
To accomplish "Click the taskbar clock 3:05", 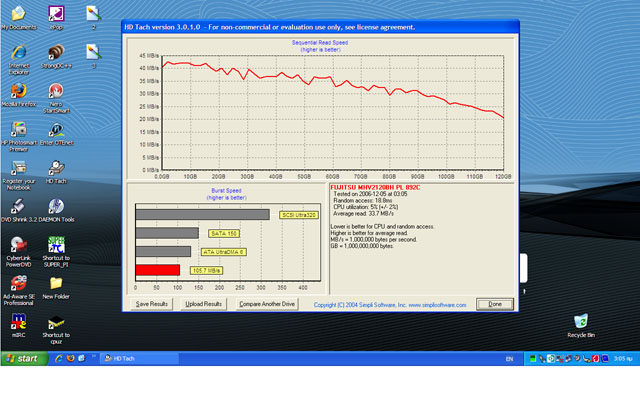I will 623,359.
